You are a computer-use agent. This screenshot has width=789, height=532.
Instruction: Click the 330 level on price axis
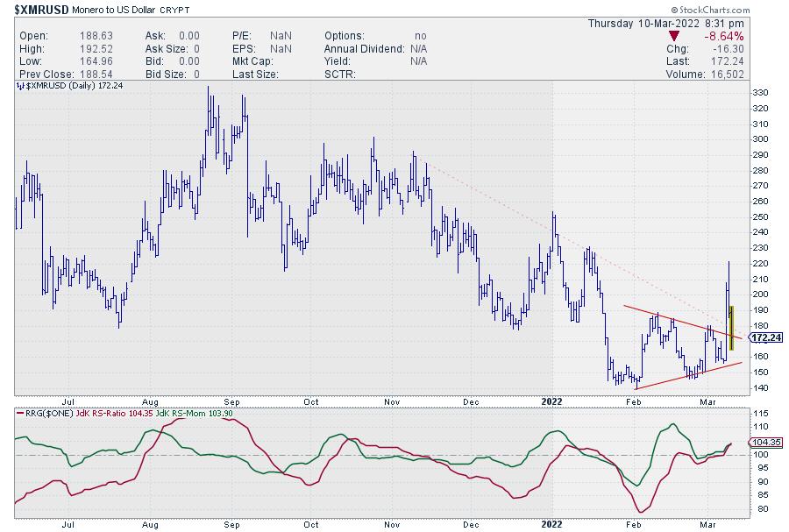click(760, 93)
